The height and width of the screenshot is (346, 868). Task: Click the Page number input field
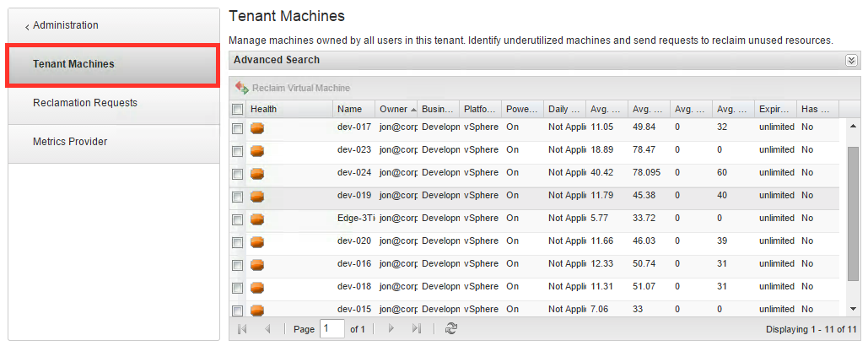[x=332, y=329]
